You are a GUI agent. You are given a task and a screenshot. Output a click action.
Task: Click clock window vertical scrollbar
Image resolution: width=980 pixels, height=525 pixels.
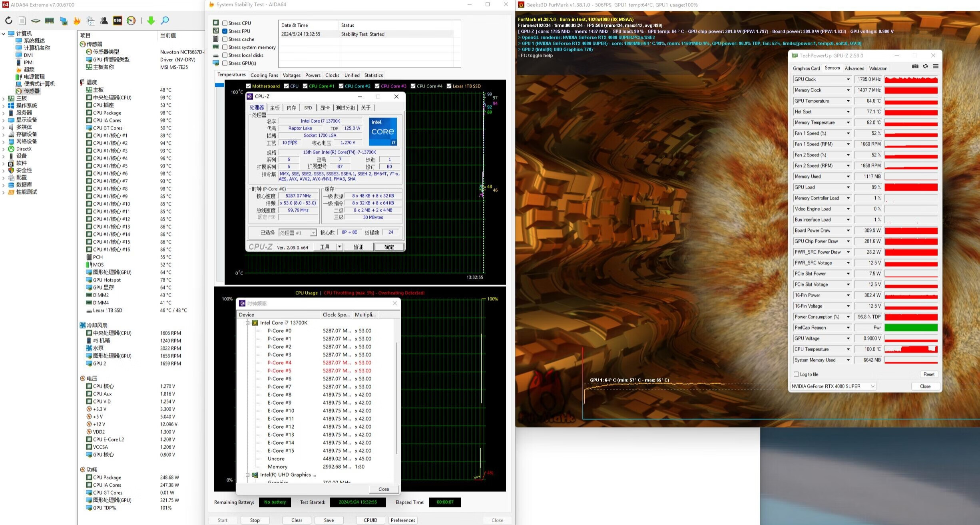397,398
